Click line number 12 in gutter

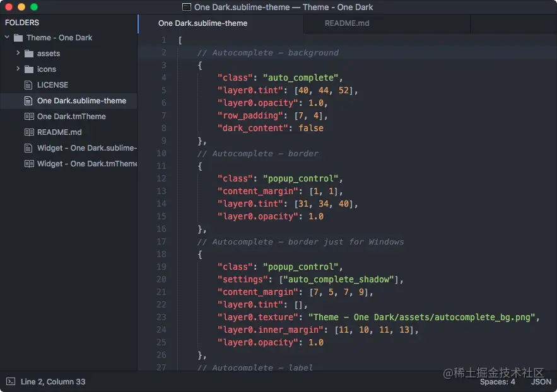(161, 178)
